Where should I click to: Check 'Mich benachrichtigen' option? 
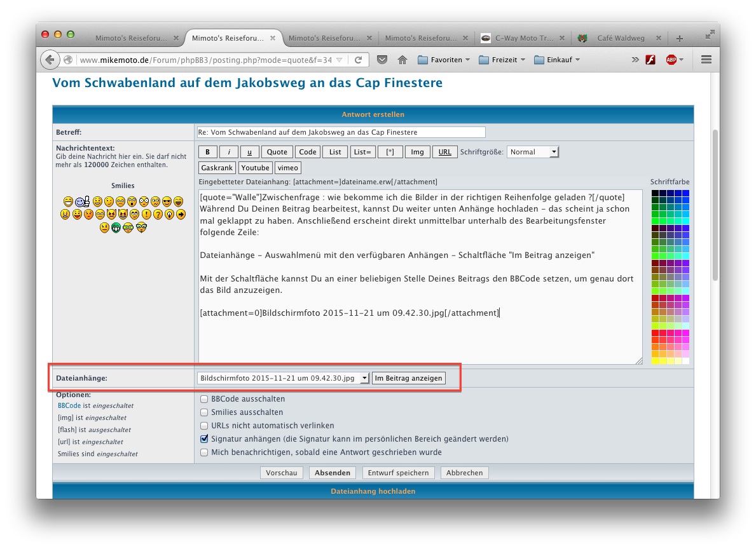pyautogui.click(x=204, y=452)
